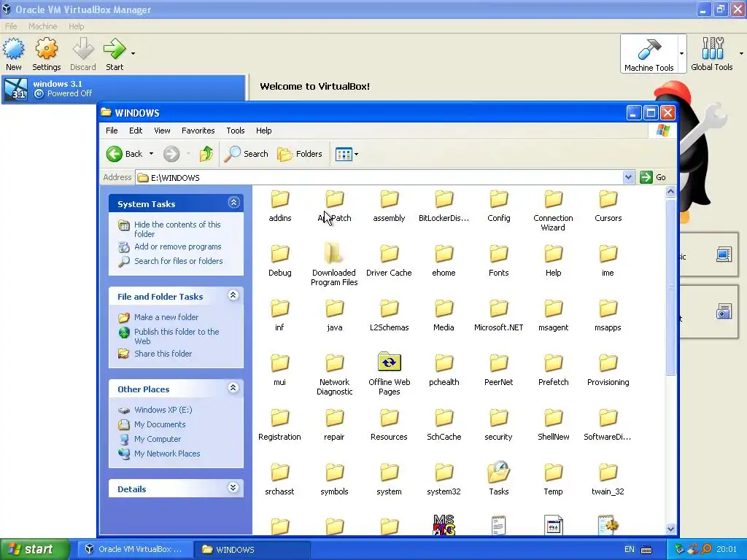Open VirtualBox Machine menu
Image resolution: width=747 pixels, height=560 pixels.
tap(42, 26)
